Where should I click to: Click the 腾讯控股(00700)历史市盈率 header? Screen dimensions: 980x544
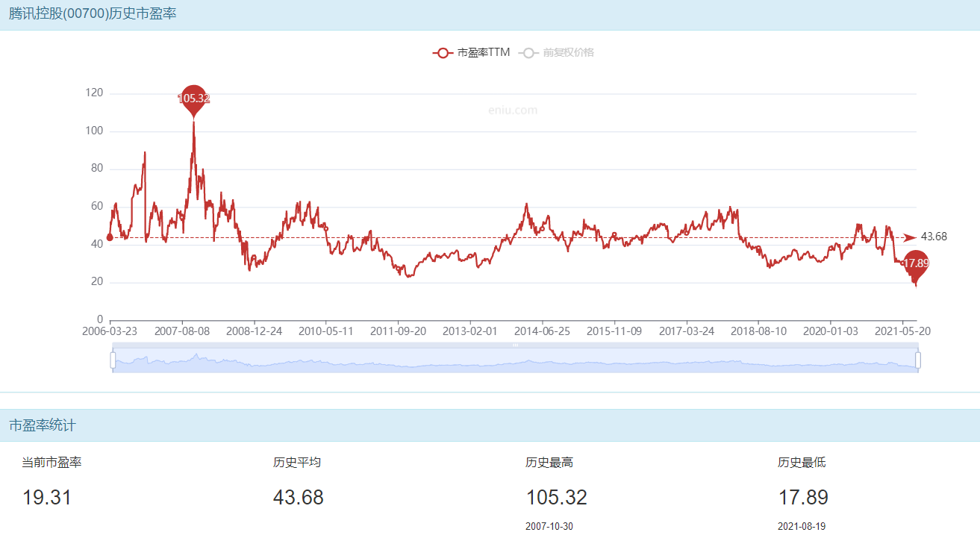point(93,13)
